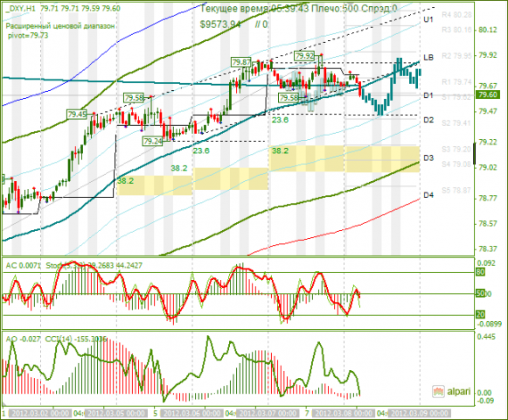Click the S5 78.87 support label

coord(456,191)
